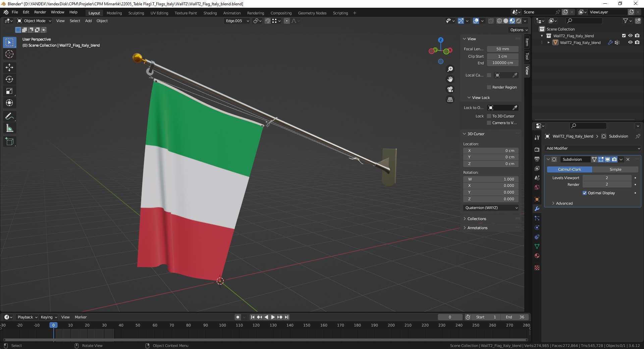Open the Modifier wrench properties tab
This screenshot has height=349, width=644.
[x=537, y=209]
